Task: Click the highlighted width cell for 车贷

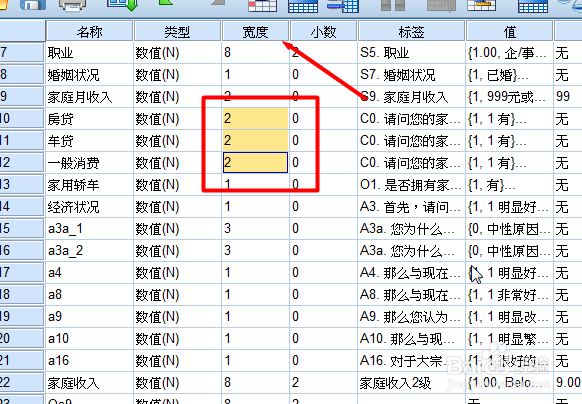Action: tap(255, 141)
